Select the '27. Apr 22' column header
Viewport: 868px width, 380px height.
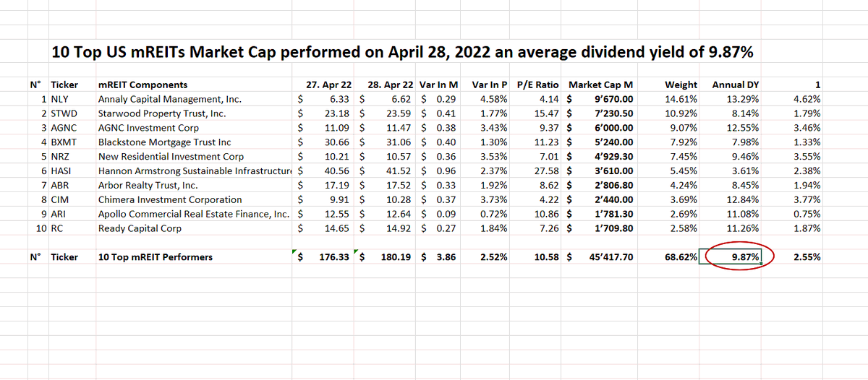328,85
